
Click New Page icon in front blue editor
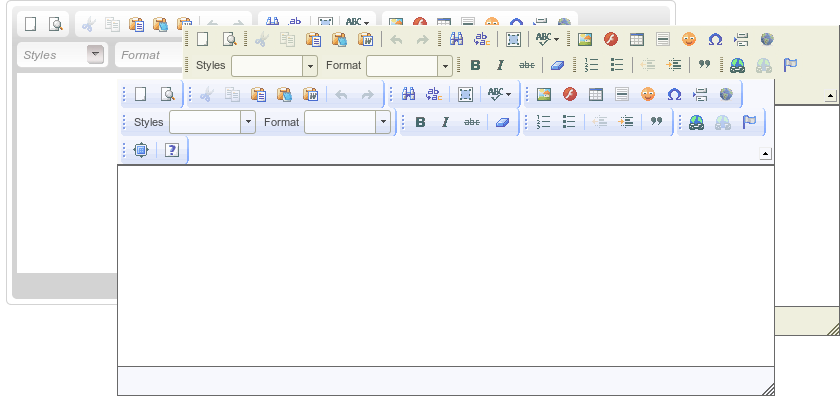point(140,95)
